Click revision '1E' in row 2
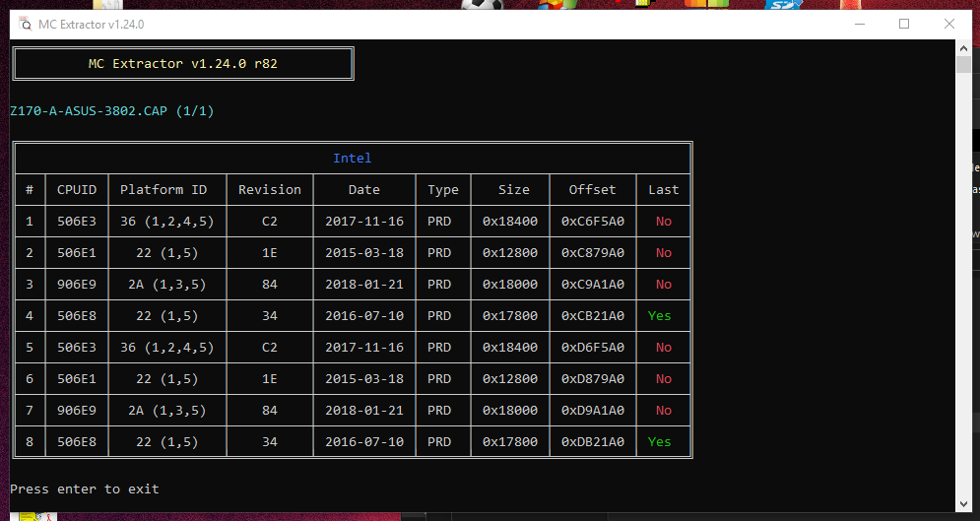The image size is (980, 521). click(269, 253)
